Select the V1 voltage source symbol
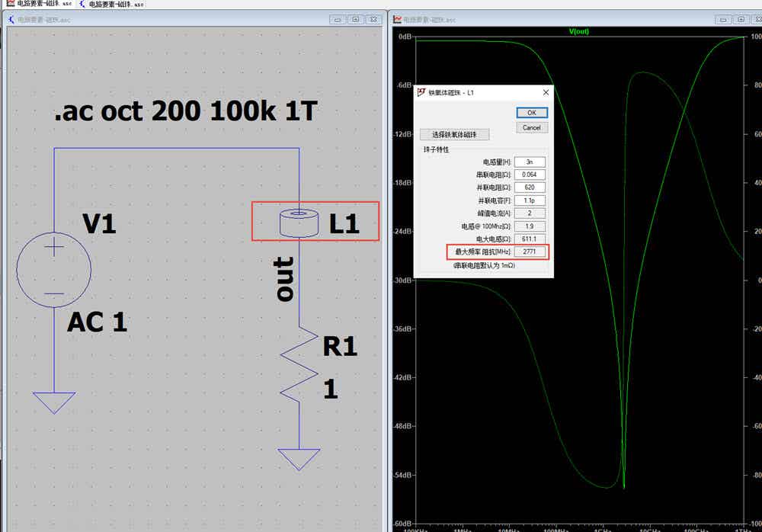 (x=54, y=270)
